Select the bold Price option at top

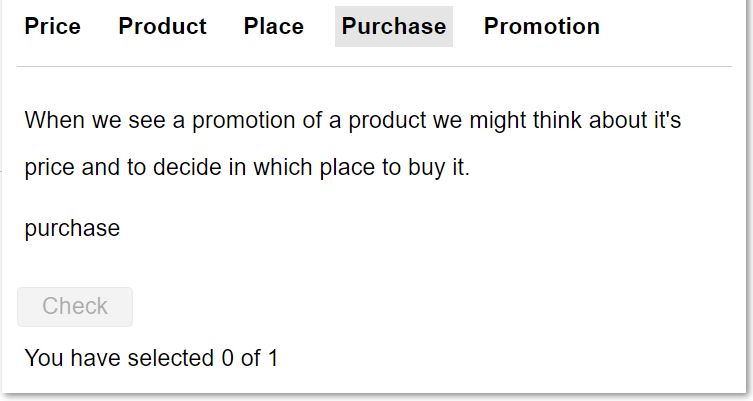click(52, 26)
